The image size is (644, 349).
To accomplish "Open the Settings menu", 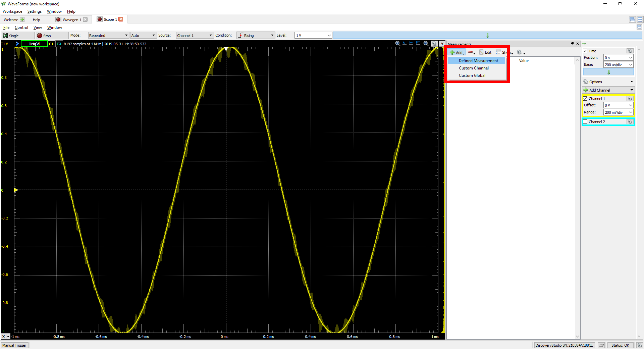I will coord(35,11).
